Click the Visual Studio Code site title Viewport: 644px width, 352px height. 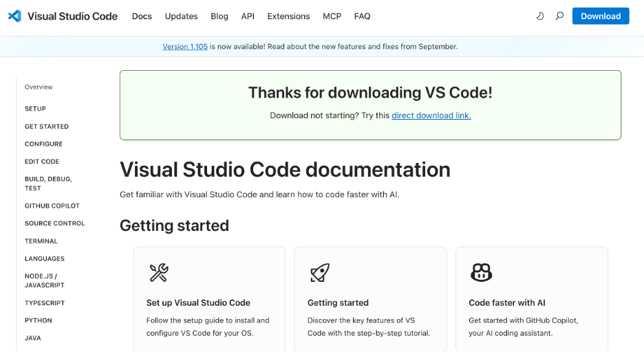pos(73,16)
